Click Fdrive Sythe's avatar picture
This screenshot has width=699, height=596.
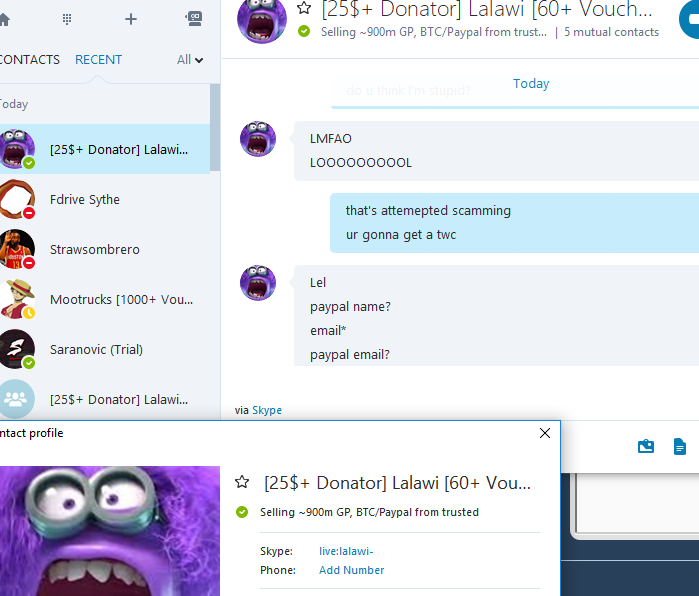[17, 199]
